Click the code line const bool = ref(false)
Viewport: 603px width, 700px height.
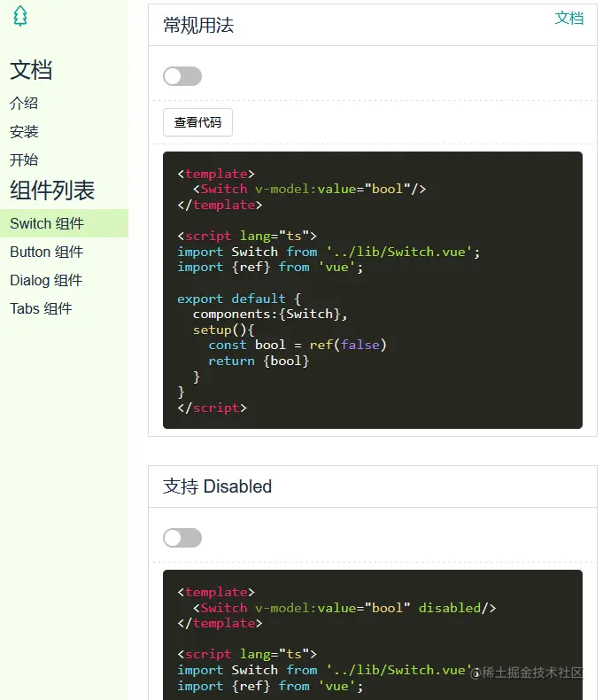[298, 345]
